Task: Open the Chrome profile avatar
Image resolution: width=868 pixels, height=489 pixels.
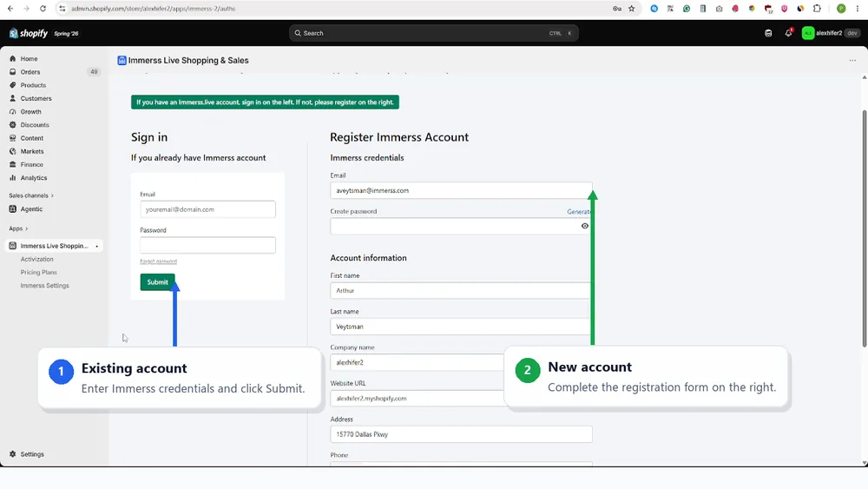Action: coord(841,9)
